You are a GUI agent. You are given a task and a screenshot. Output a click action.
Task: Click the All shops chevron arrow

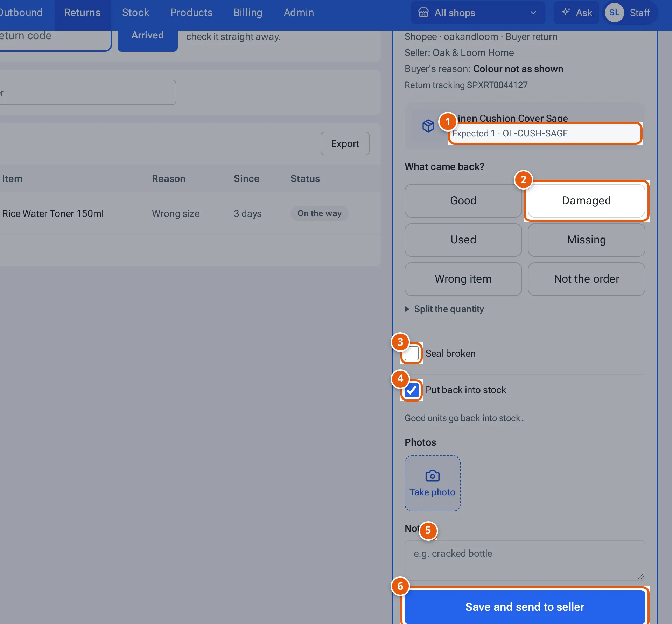[533, 13]
